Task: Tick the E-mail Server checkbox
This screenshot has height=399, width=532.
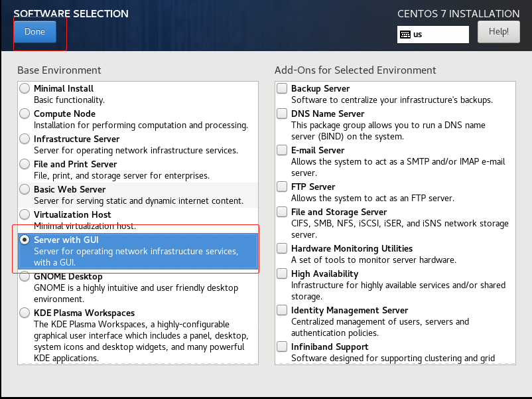Action: (x=282, y=150)
